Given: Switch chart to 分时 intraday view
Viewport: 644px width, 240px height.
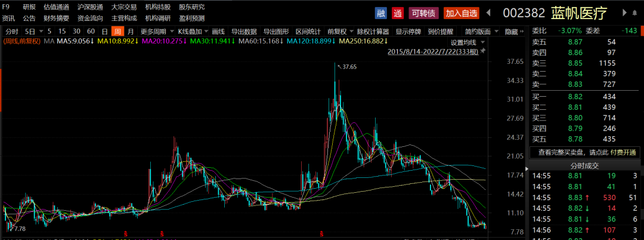Looking at the screenshot, I should pos(12,32).
